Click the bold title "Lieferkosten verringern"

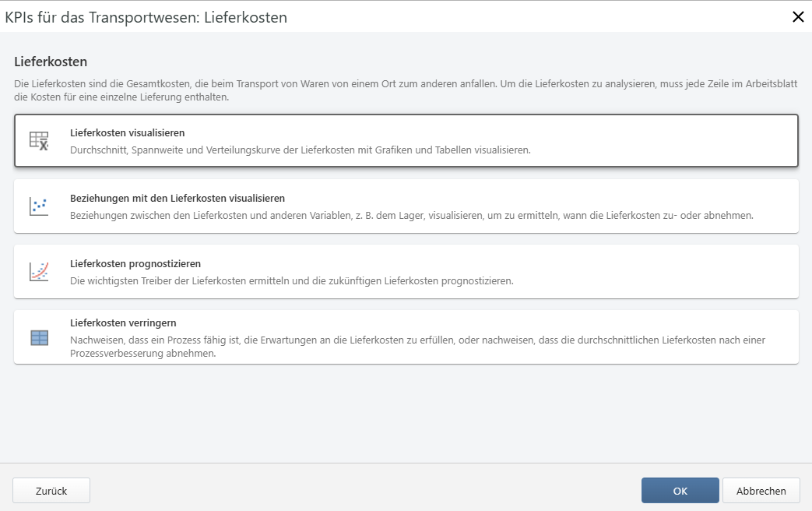[x=124, y=322]
